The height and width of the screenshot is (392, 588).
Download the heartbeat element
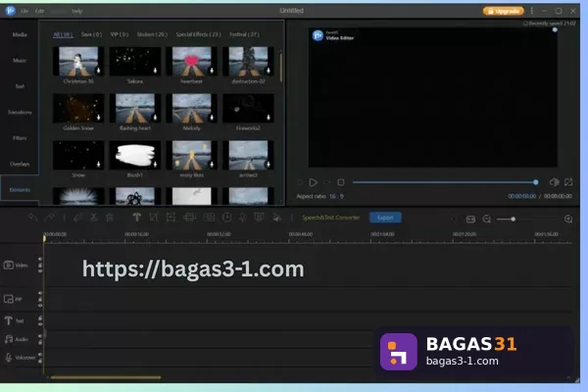click(x=212, y=71)
